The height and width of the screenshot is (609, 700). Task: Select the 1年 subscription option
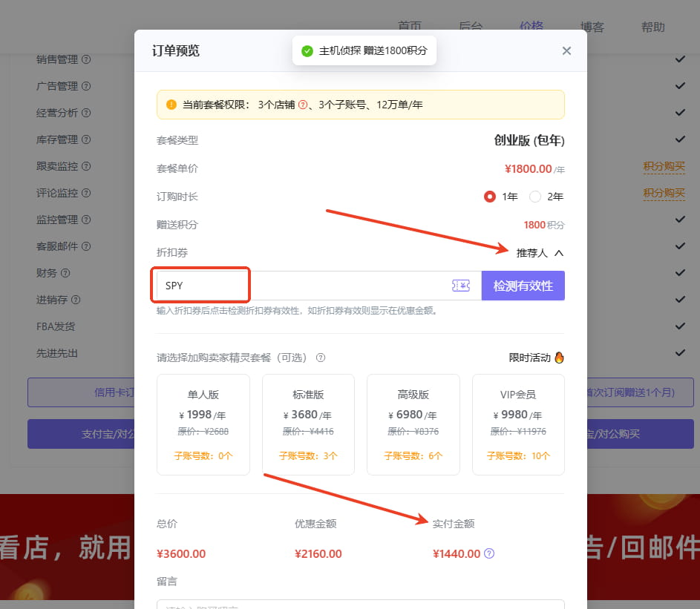[489, 196]
